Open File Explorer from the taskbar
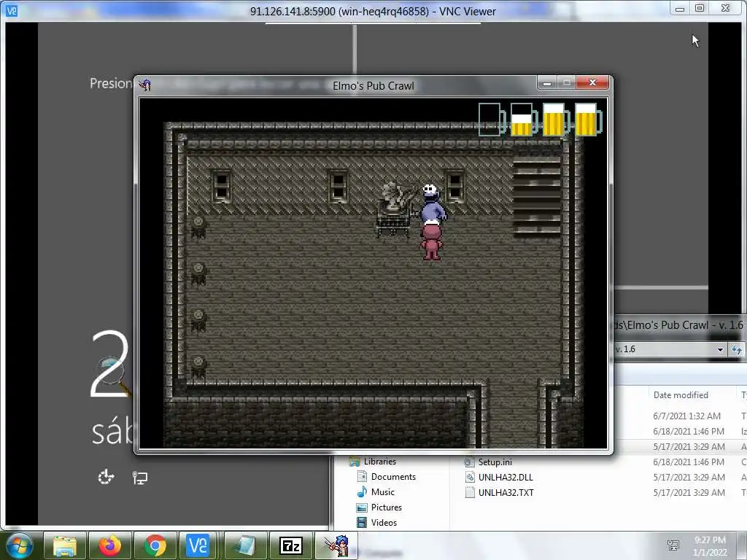 pyautogui.click(x=65, y=545)
